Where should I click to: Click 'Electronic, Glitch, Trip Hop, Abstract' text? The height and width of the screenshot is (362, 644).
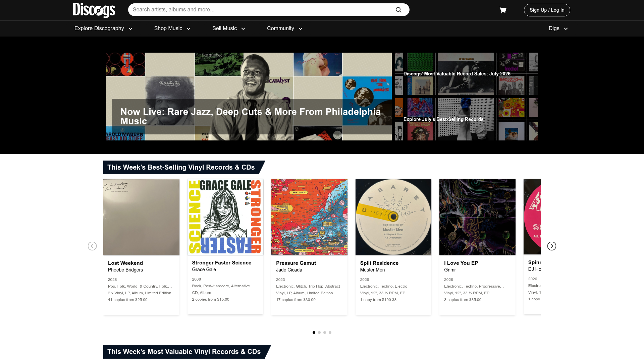click(308, 286)
